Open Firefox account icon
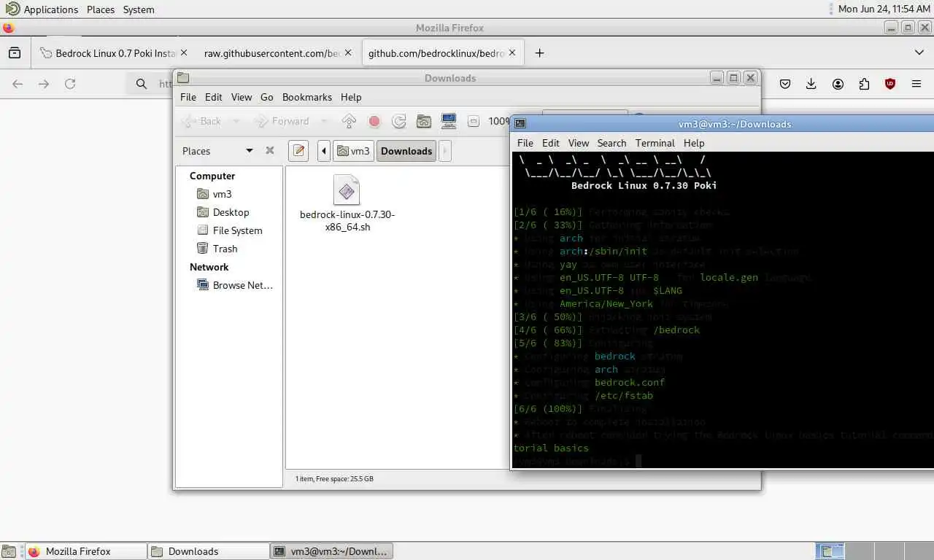934x560 pixels. coord(838,84)
